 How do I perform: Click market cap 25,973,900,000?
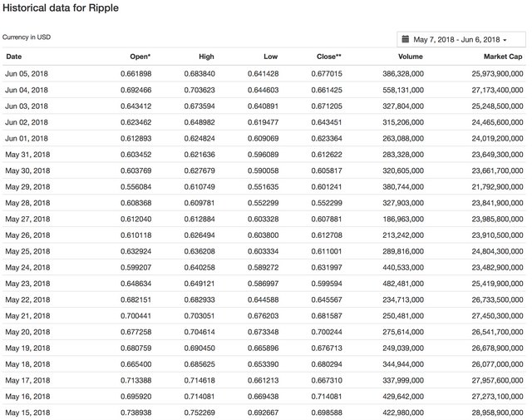(x=497, y=74)
